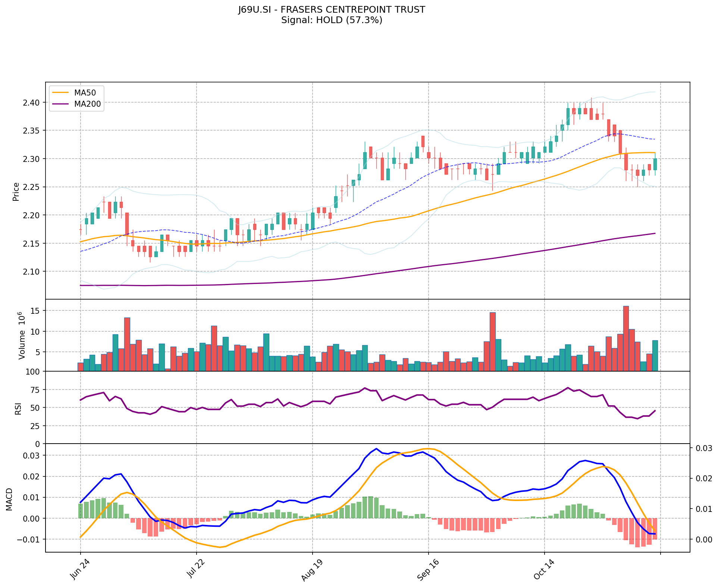Viewport: 718px width, 588px height.
Task: Click the 75 RSI tick label
Action: [35, 390]
